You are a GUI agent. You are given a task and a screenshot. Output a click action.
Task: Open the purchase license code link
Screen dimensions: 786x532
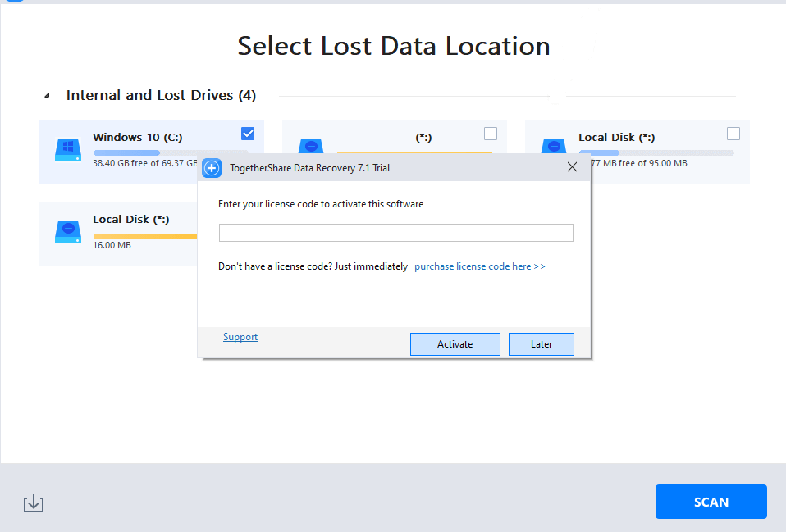pos(480,266)
